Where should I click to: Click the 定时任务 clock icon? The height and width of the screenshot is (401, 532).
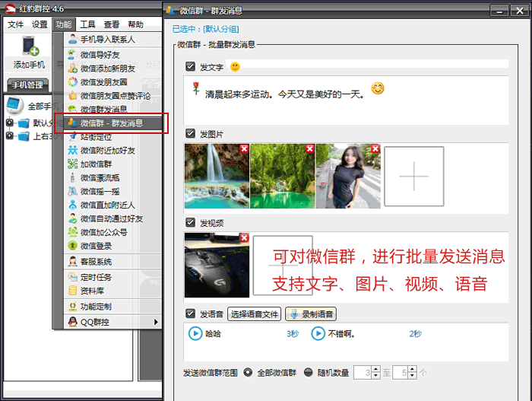click(x=73, y=277)
